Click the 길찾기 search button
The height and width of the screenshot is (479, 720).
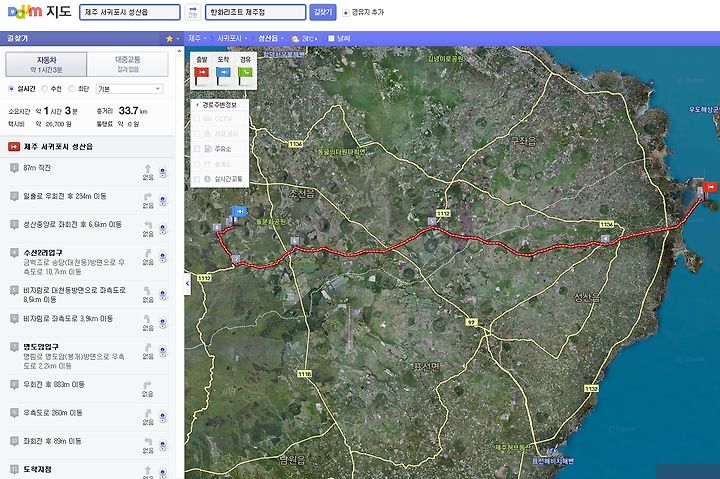323,12
